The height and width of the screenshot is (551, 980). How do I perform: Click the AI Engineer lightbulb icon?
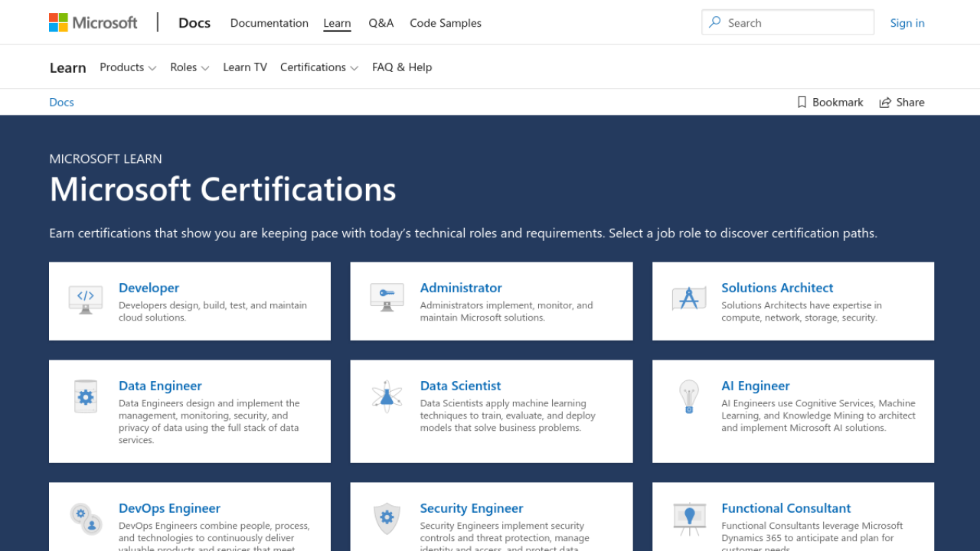[689, 396]
